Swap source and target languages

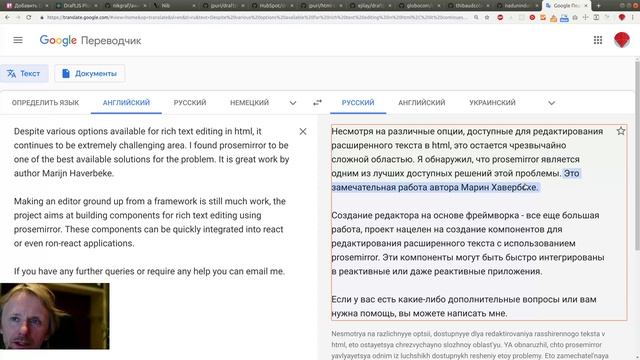[x=317, y=102]
